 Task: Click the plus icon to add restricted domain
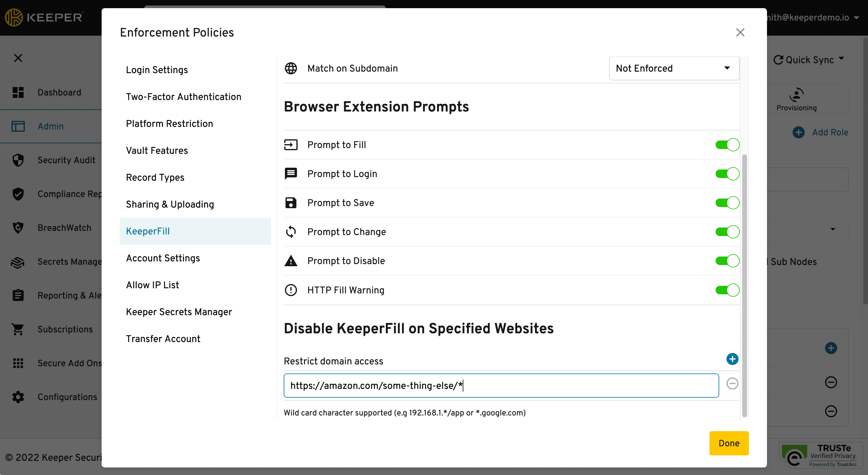point(732,359)
